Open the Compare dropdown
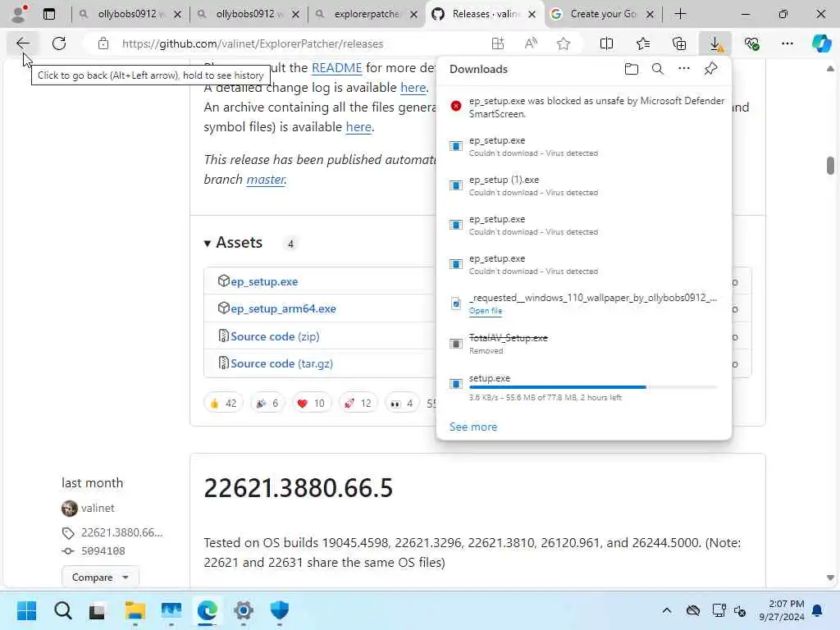 click(x=100, y=577)
